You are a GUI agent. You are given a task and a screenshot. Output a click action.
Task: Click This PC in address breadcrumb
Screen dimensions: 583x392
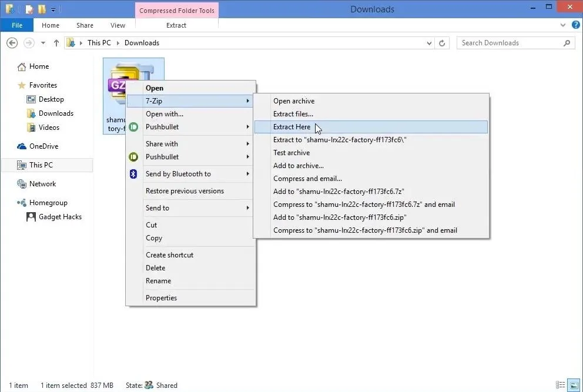tap(99, 43)
